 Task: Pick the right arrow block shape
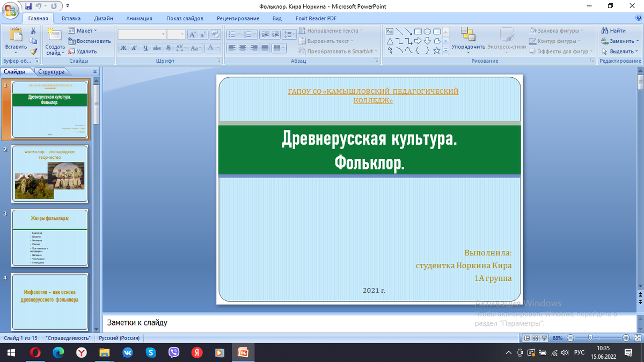419,41
